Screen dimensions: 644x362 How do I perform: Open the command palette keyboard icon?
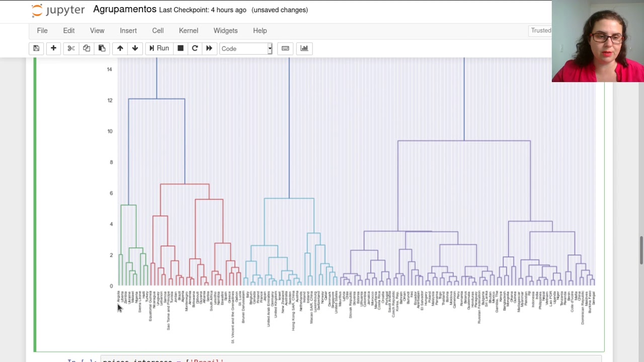[285, 48]
